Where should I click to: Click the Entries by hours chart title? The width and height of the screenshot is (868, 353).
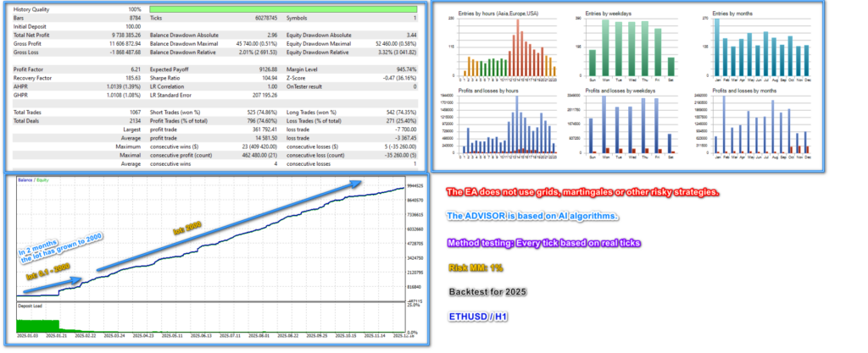(x=498, y=14)
